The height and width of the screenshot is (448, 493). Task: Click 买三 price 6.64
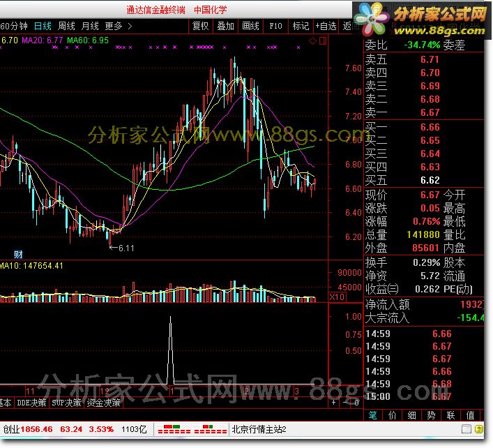[430, 154]
